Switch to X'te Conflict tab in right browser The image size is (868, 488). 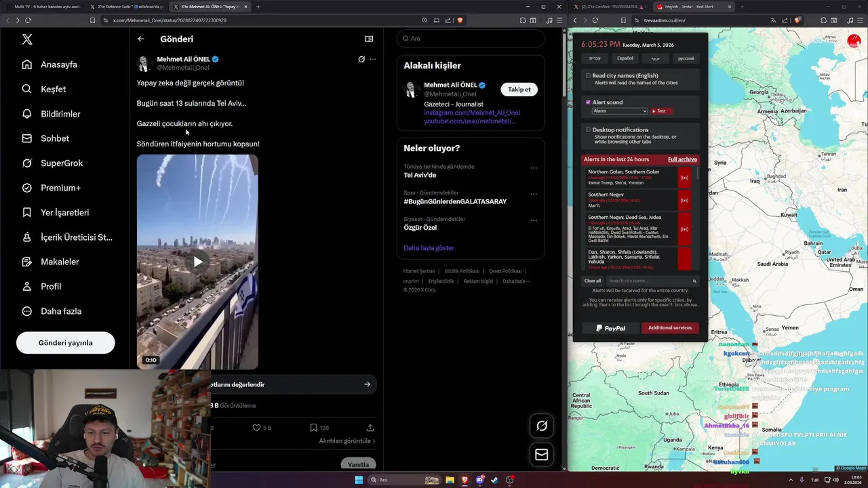[610, 7]
